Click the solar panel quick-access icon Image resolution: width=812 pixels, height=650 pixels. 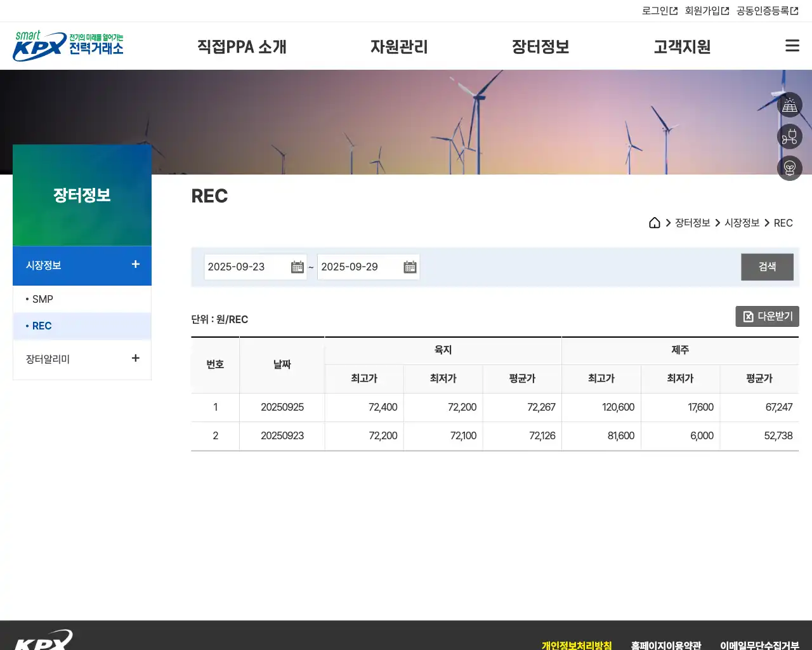790,105
